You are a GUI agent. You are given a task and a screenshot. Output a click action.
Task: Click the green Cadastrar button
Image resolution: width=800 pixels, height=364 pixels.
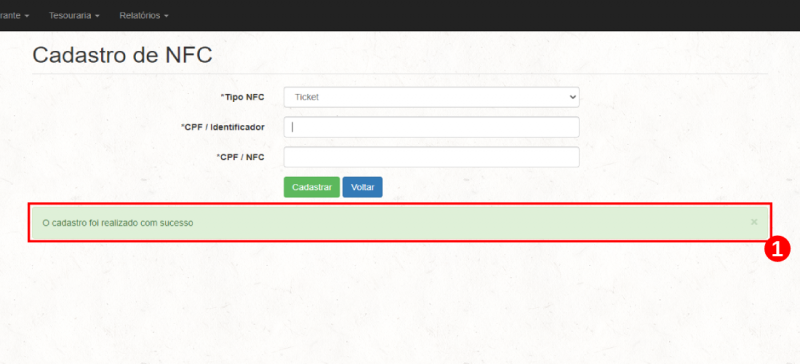click(312, 187)
